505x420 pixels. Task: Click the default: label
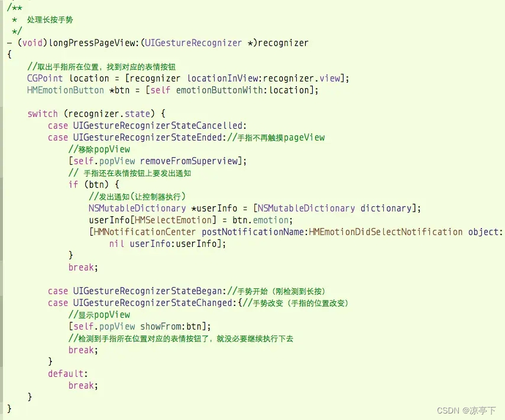point(67,374)
